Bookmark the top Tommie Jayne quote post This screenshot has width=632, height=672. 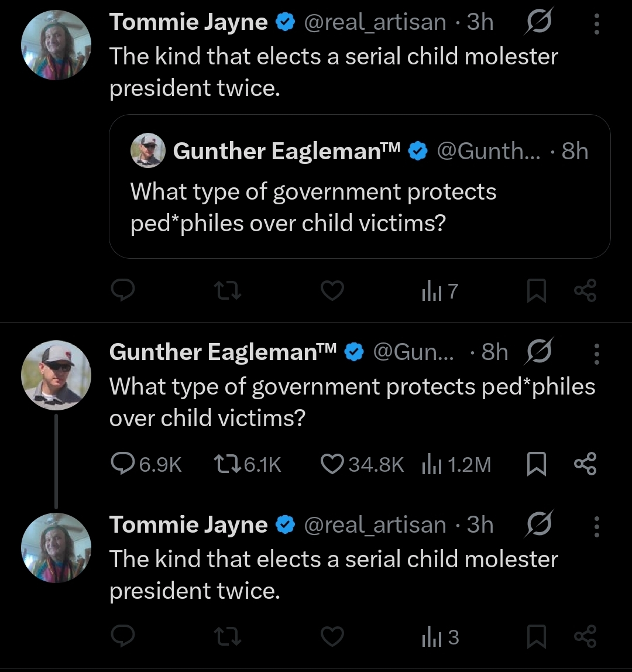(x=536, y=290)
